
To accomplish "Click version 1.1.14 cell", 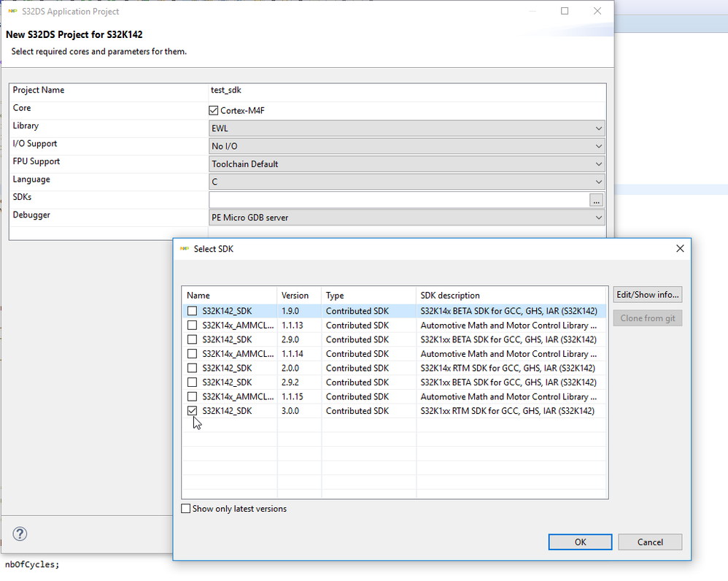I will pos(300,354).
